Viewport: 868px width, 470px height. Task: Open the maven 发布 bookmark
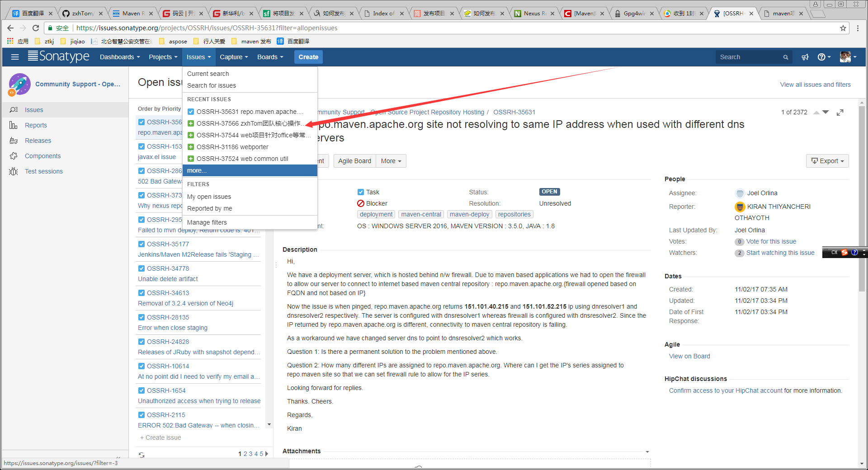tap(251, 41)
